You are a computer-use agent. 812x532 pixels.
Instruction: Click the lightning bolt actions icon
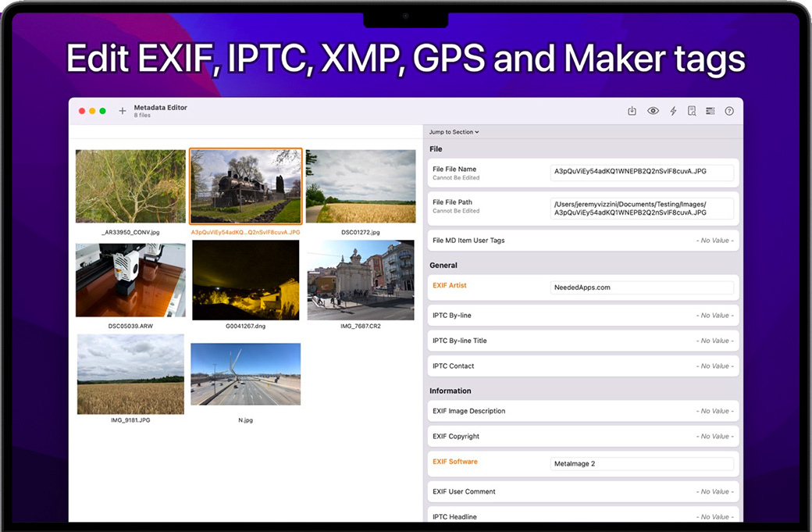tap(673, 111)
